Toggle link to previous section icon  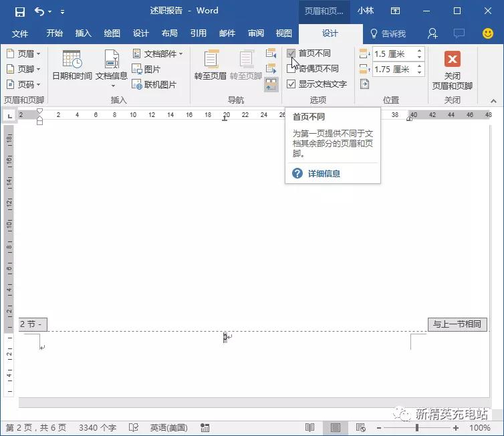271,84
